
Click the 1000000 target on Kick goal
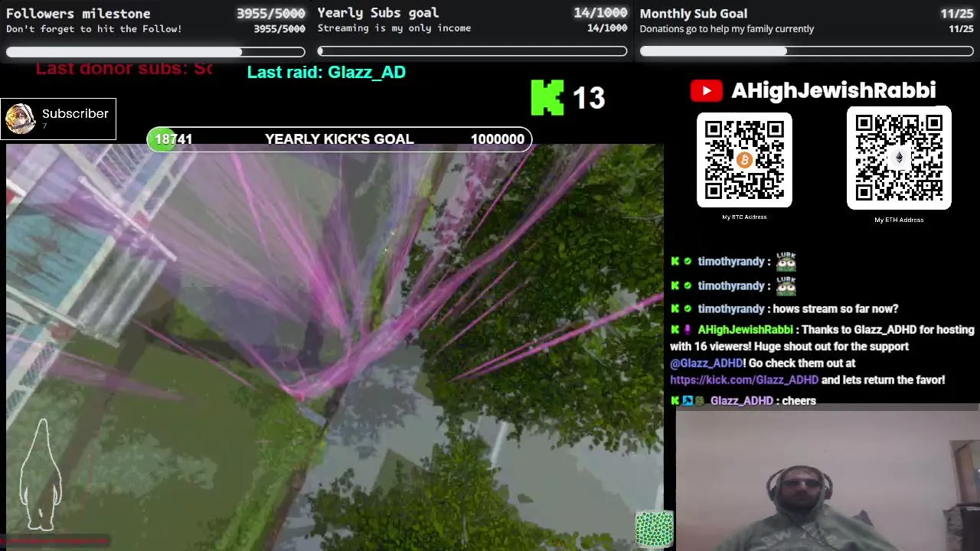498,139
